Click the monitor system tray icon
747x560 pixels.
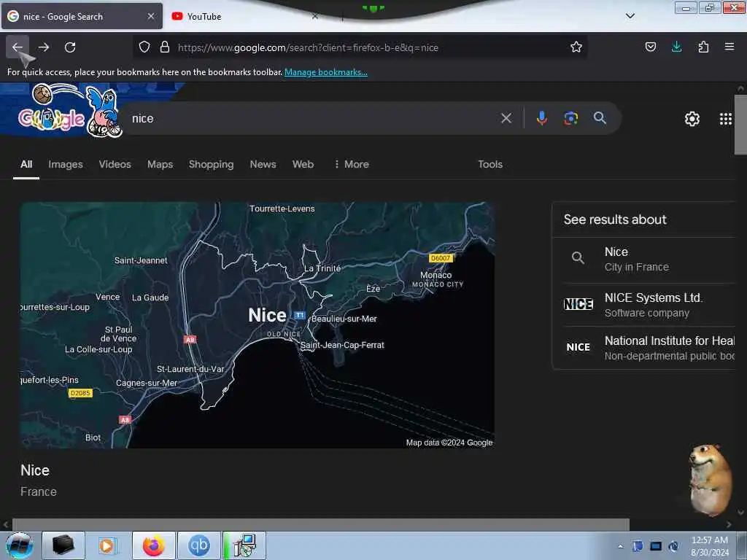tap(656, 546)
